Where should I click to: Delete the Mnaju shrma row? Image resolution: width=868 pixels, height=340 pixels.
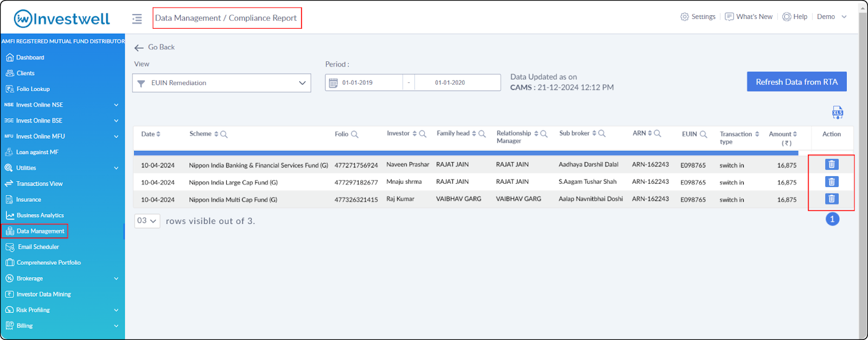coord(832,182)
